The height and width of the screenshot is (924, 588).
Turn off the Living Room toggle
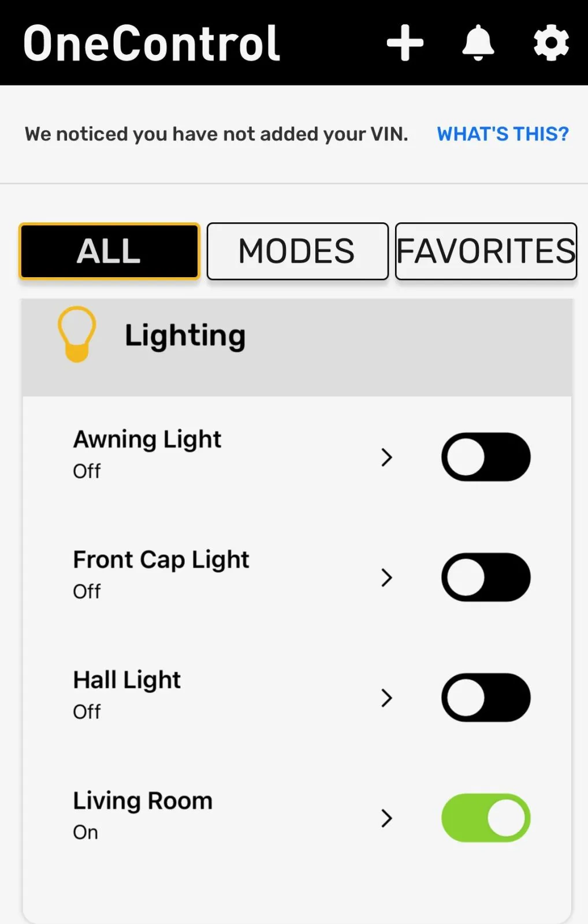pos(486,818)
